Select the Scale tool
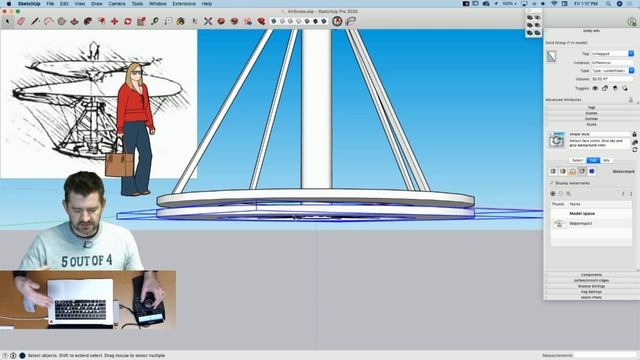Viewport: 640px width, 360px height. [x=141, y=21]
